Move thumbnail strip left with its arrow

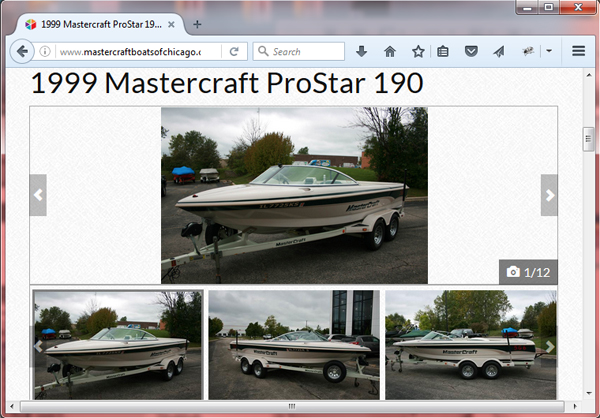point(38,346)
